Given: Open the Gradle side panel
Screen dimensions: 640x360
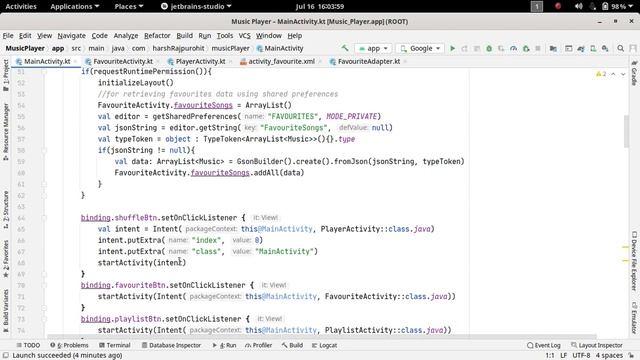Looking at the screenshot, I should [x=634, y=73].
